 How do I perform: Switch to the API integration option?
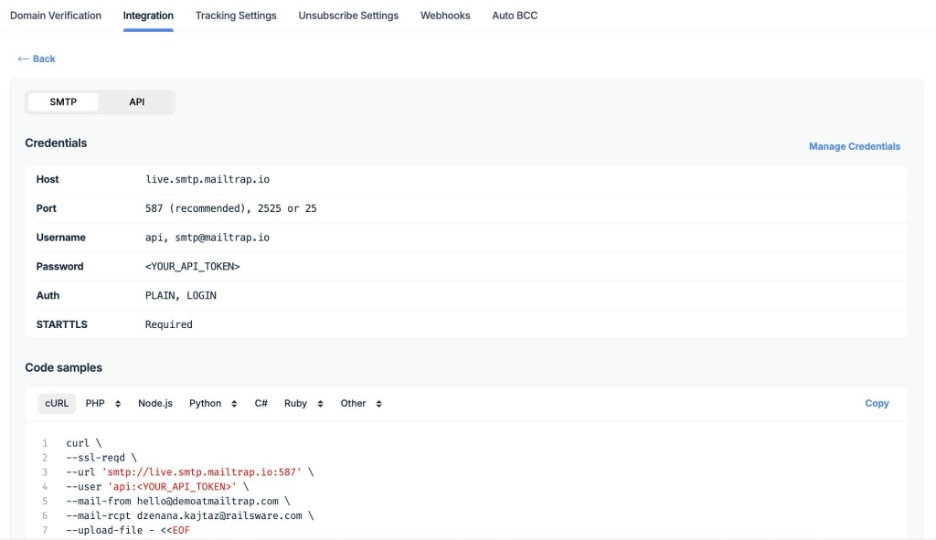pyautogui.click(x=137, y=102)
